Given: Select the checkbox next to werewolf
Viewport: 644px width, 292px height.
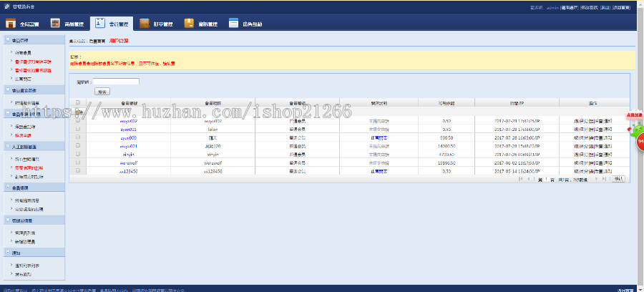Looking at the screenshot, I should tap(78, 162).
